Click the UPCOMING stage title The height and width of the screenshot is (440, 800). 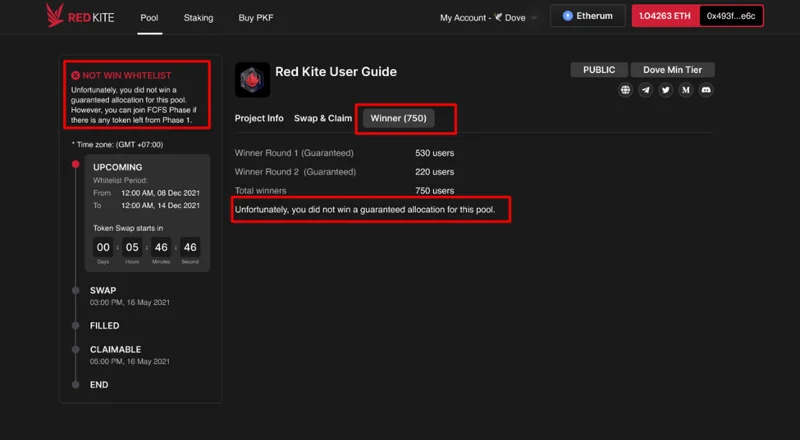[x=117, y=167]
